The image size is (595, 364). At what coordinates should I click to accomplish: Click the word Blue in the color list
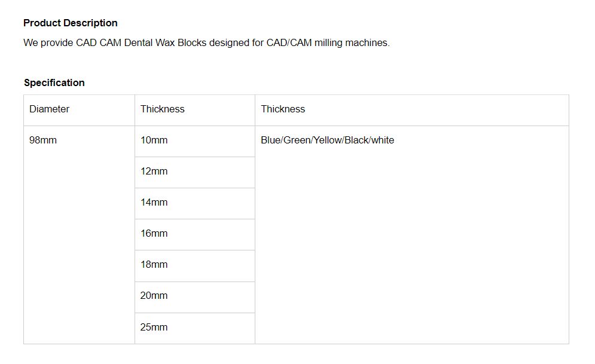coord(271,140)
